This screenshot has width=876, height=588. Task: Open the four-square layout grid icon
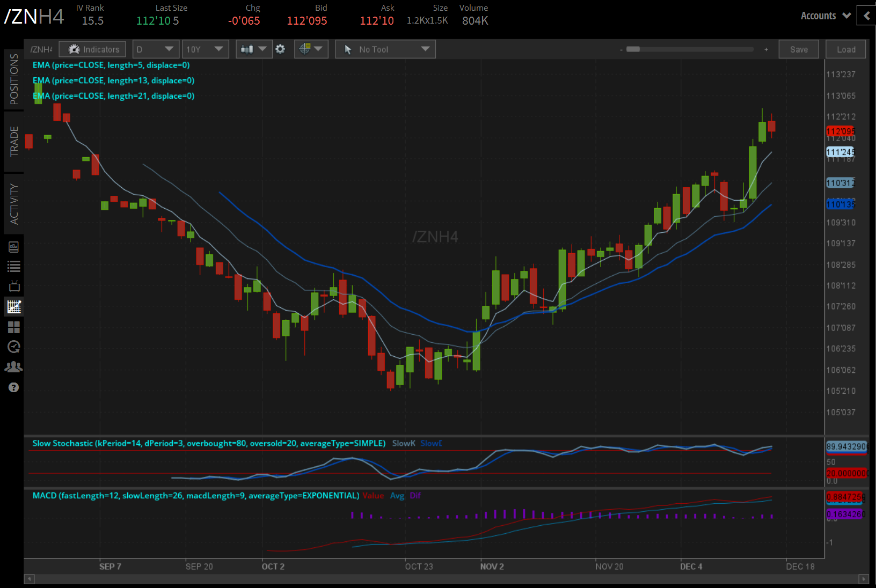click(14, 327)
